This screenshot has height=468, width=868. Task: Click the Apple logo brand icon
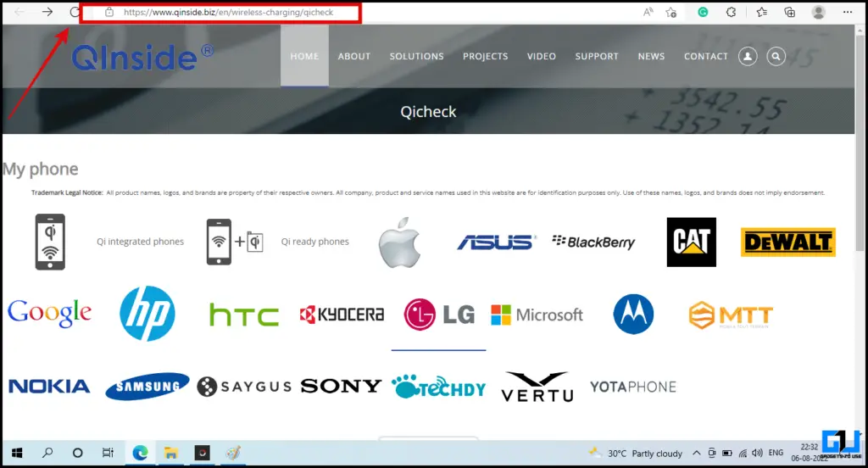[399, 242]
